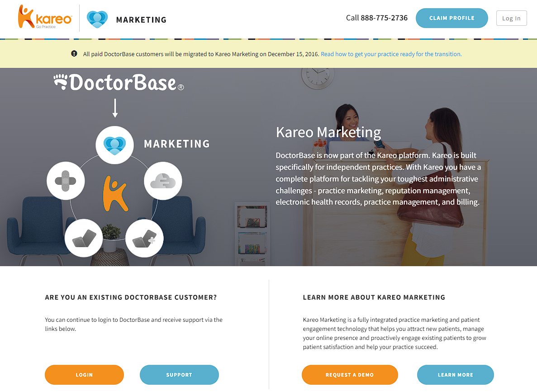Click the MARKETING text in header
The width and height of the screenshot is (537, 392).
(141, 20)
